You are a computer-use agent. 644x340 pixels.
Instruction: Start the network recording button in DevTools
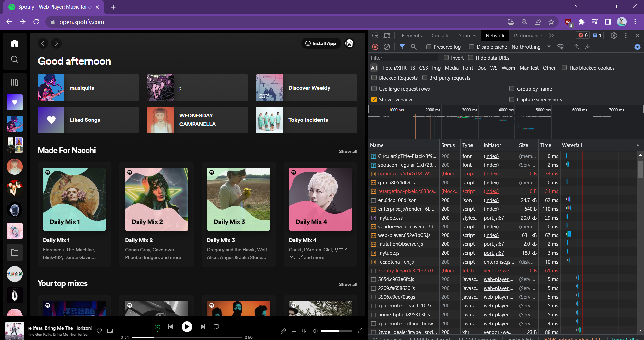click(375, 47)
